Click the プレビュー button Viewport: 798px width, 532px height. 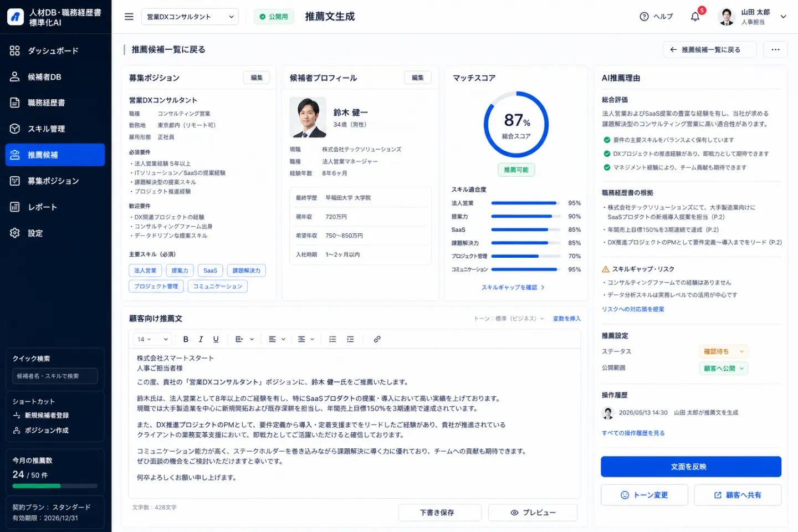pos(533,513)
